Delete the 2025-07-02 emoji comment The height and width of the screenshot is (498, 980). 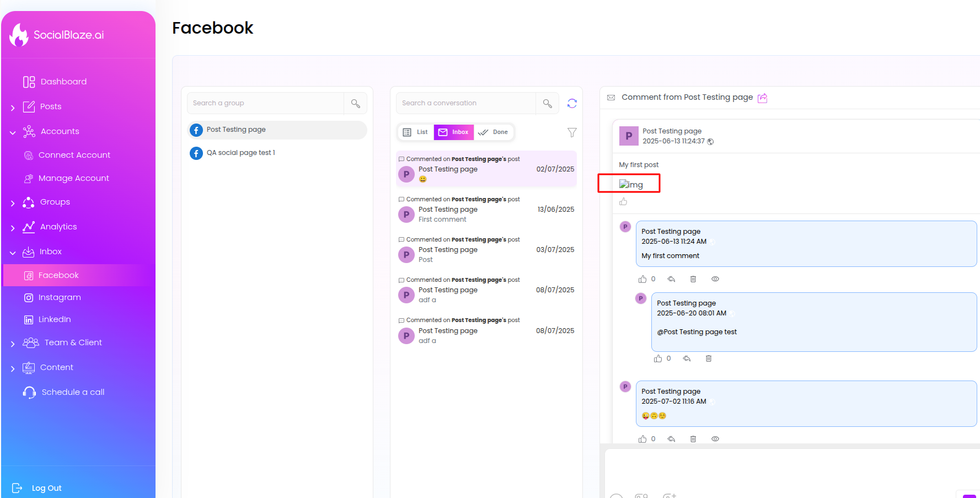click(693, 439)
